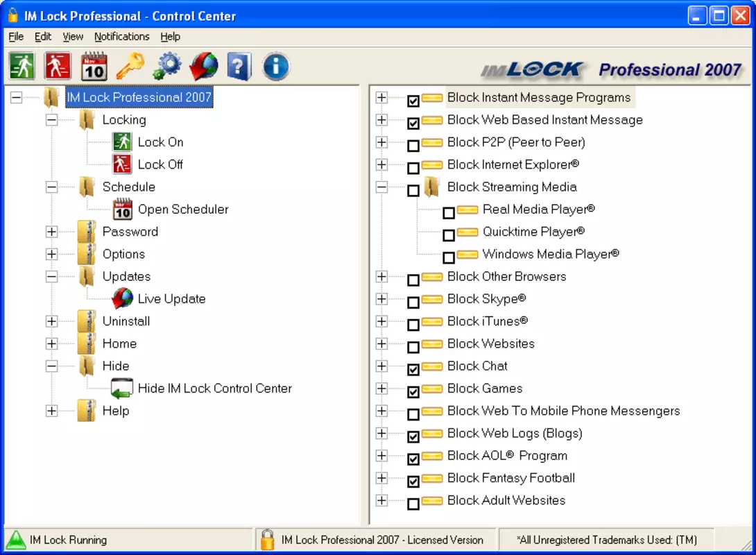Click the Open Scheduler calendar tree icon
Viewport: 756px width, 555px height.
pos(123,209)
